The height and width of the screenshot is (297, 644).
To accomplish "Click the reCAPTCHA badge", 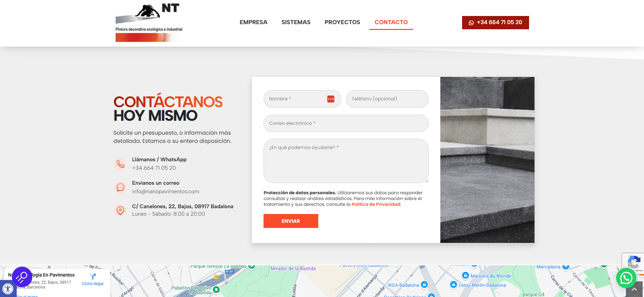I will (x=633, y=262).
